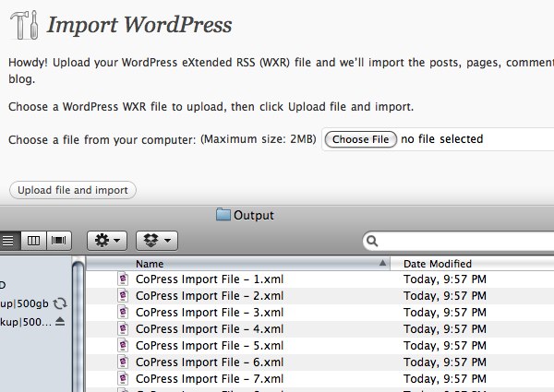Open the gear Action menu dropdown

pyautogui.click(x=107, y=241)
